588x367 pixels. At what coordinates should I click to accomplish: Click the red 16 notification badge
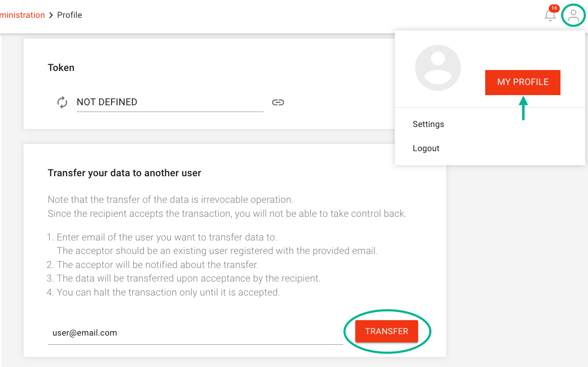(x=554, y=8)
